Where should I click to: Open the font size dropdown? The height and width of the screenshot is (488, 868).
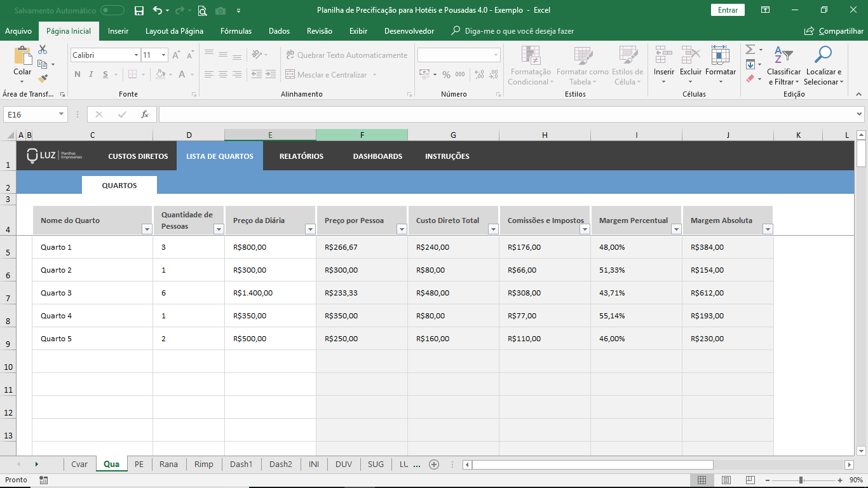[163, 55]
